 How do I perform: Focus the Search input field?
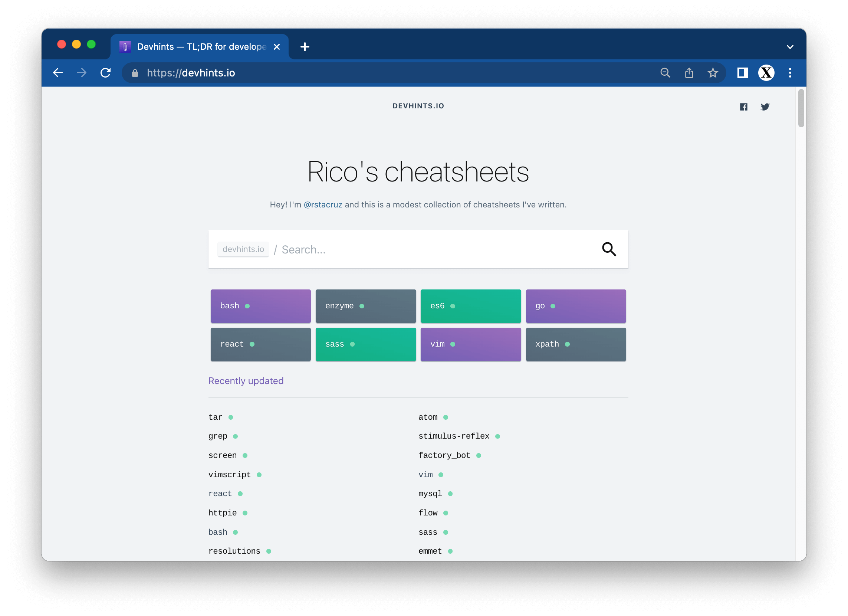tap(430, 249)
